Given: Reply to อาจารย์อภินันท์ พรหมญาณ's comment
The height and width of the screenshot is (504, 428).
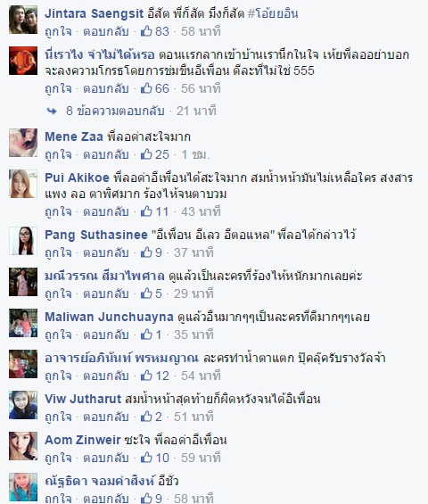Looking at the screenshot, I should coord(106,376).
